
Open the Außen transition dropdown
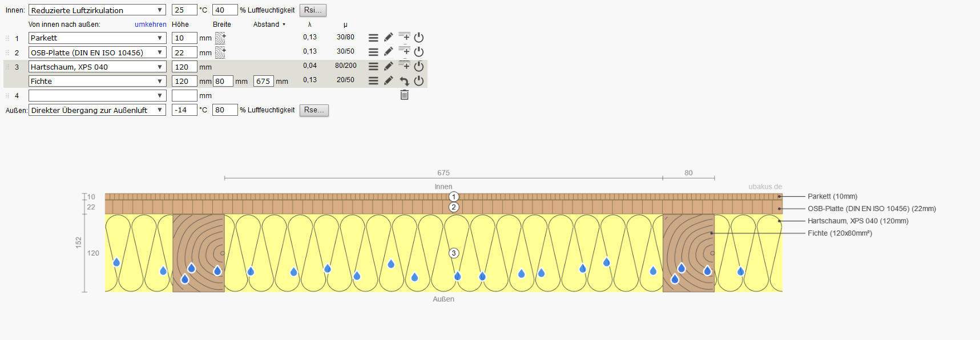pyautogui.click(x=97, y=110)
